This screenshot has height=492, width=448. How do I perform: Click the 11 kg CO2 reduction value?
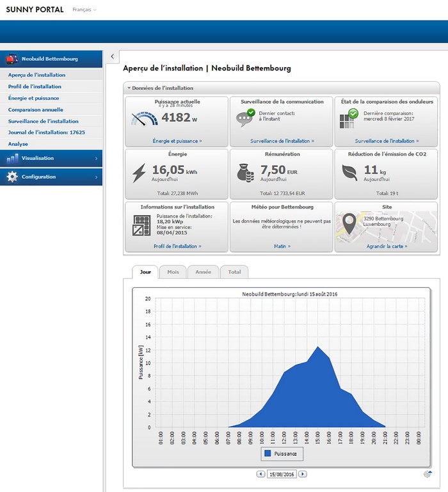[375, 170]
